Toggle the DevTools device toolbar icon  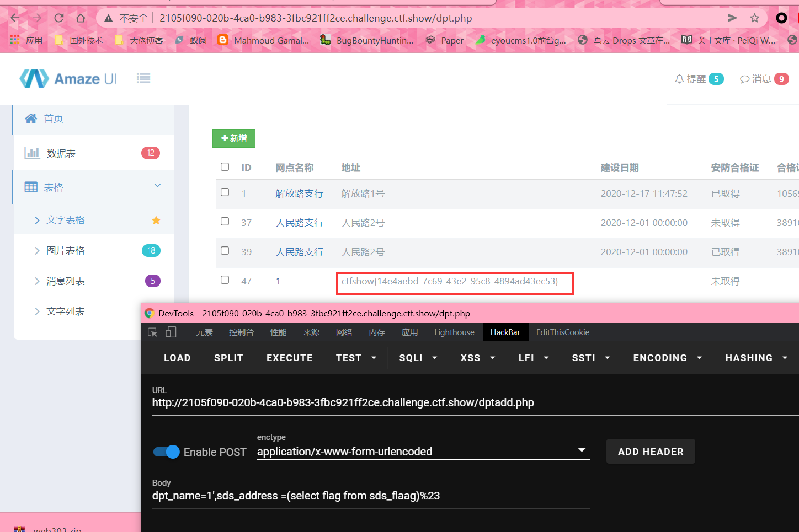click(171, 332)
